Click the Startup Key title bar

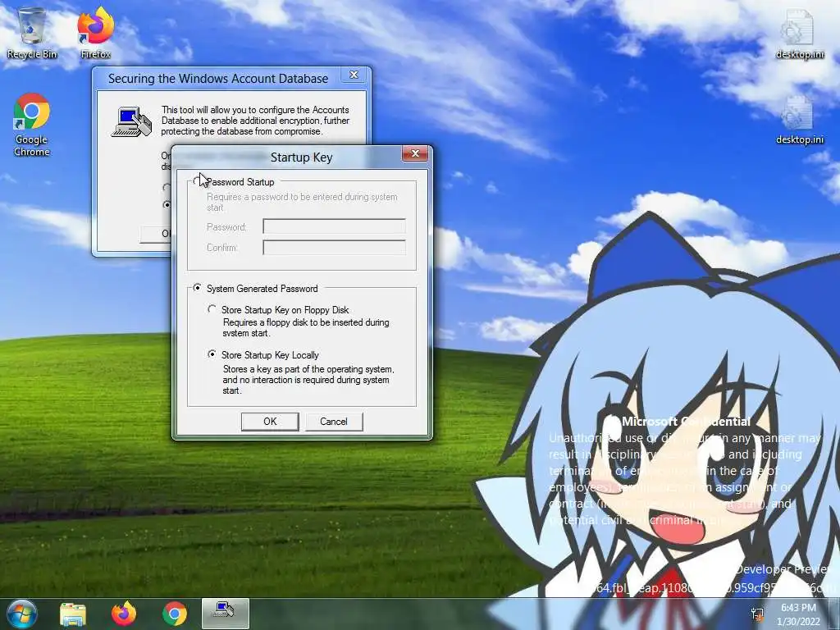point(302,157)
